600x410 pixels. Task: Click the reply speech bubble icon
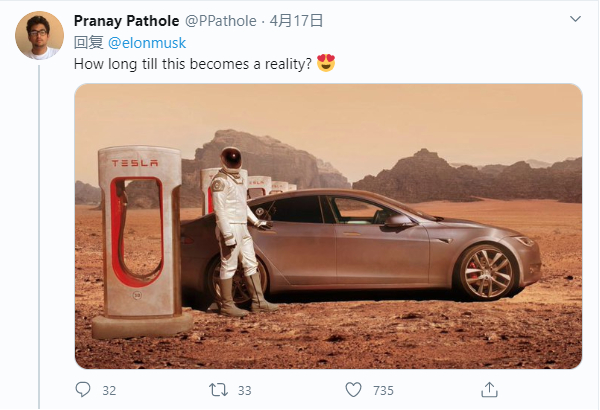tap(83, 389)
